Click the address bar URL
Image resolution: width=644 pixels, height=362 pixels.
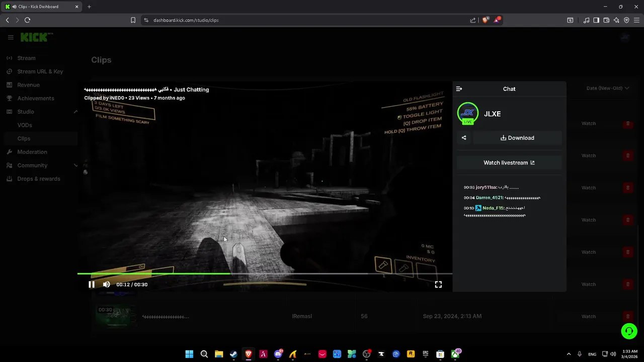[x=186, y=20]
